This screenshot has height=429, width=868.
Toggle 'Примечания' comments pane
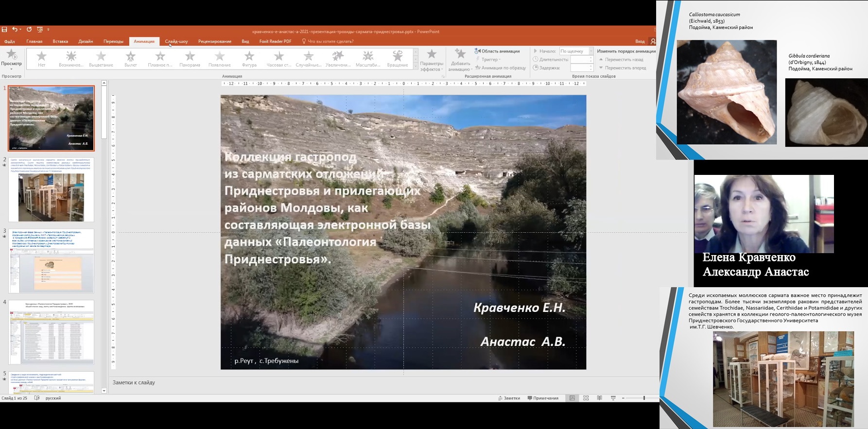coord(543,398)
